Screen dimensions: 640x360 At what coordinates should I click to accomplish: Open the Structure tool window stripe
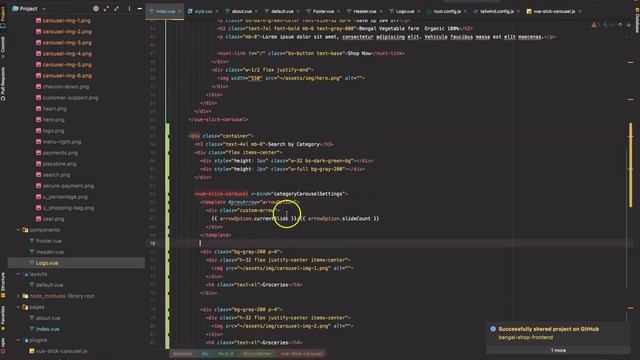tap(3, 285)
